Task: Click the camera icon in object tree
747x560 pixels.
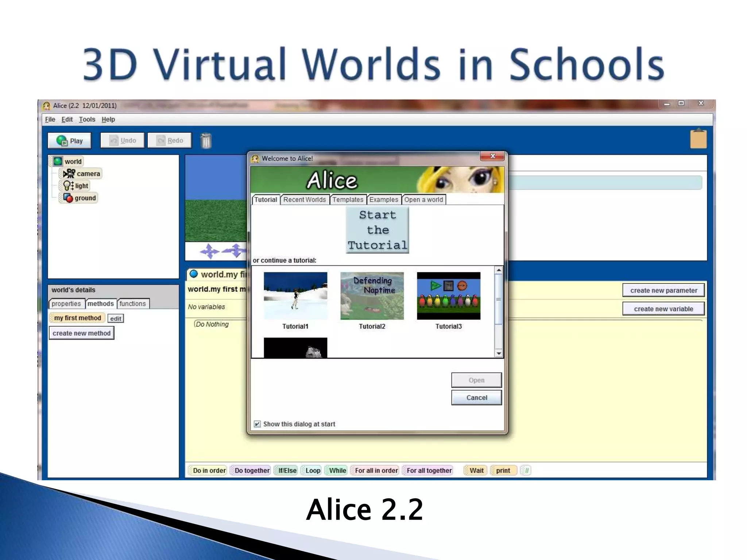Action: [x=69, y=174]
